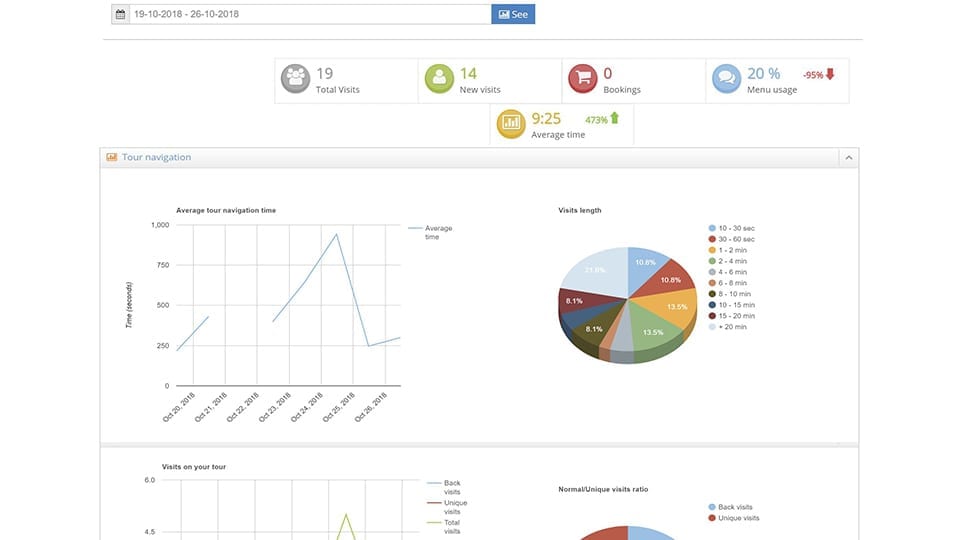The width and height of the screenshot is (960, 540).
Task: Click the Tour navigation panel title
Action: [x=156, y=157]
